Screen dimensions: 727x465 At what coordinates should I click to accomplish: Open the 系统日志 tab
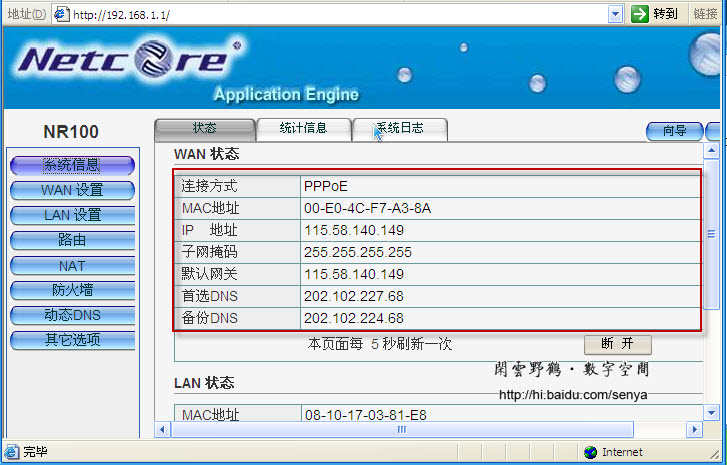click(400, 129)
